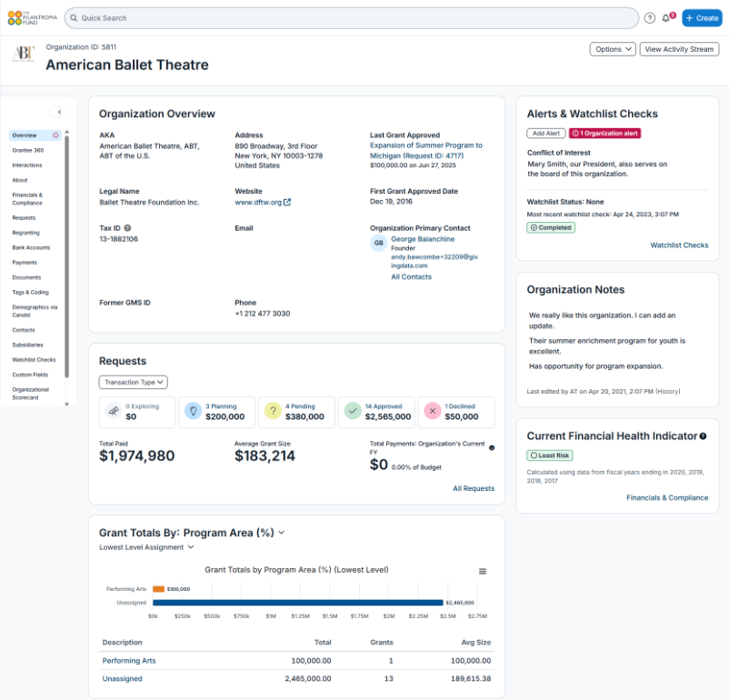
Task: Click the Declined X icon
Action: click(433, 411)
